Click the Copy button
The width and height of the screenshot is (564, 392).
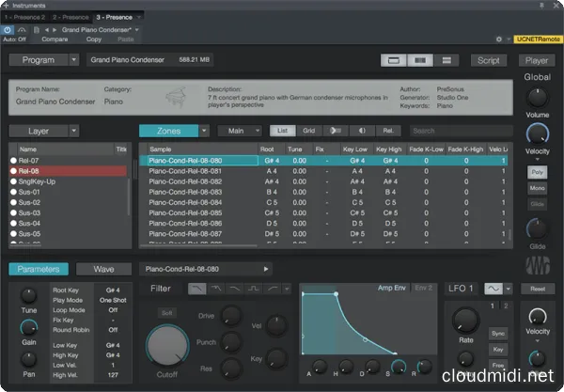click(93, 39)
